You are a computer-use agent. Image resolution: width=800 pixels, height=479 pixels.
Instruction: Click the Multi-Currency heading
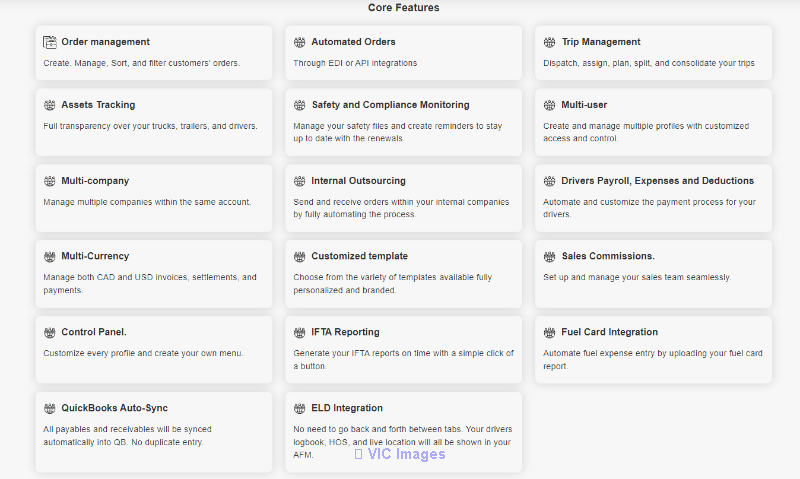(x=95, y=256)
